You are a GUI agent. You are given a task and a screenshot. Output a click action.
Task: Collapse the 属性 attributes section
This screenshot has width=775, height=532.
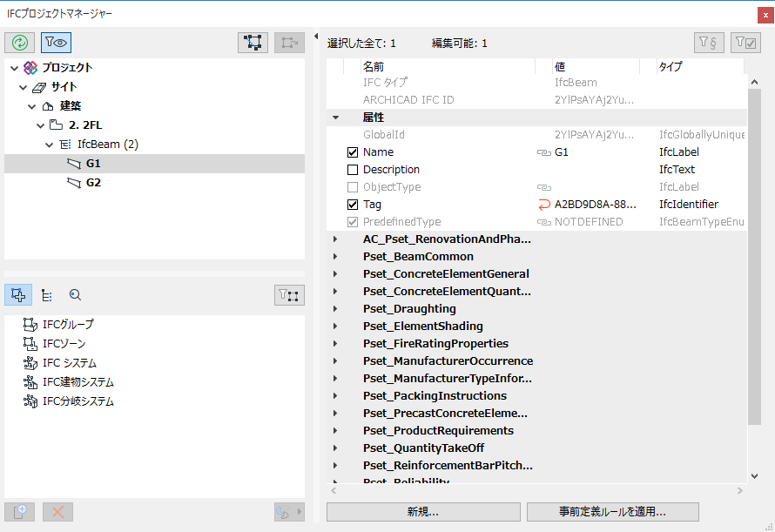pos(335,118)
